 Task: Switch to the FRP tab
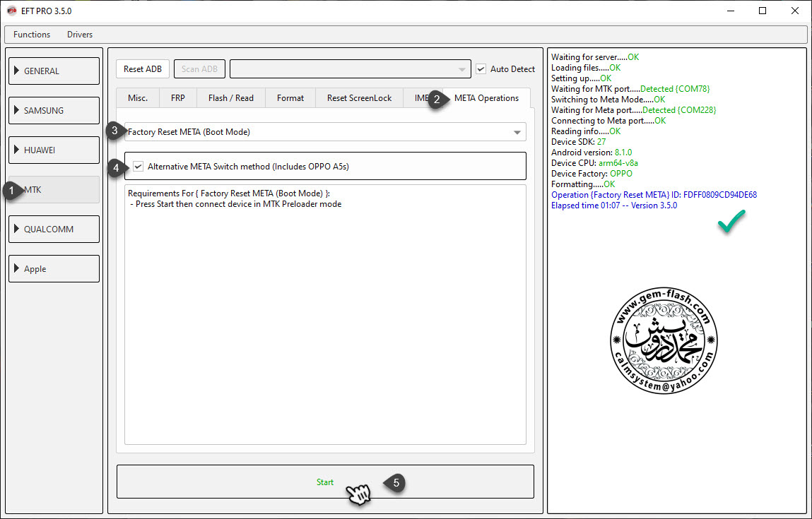tap(177, 97)
